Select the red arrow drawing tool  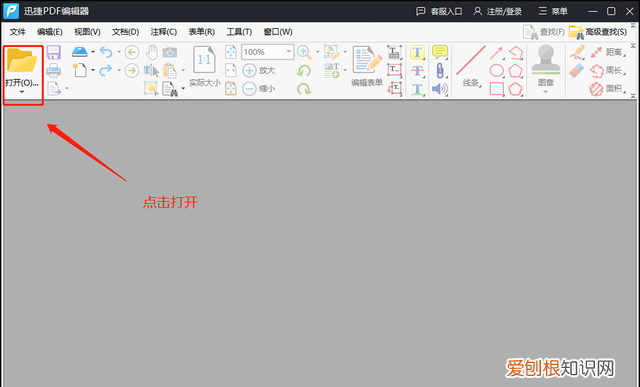(x=496, y=53)
